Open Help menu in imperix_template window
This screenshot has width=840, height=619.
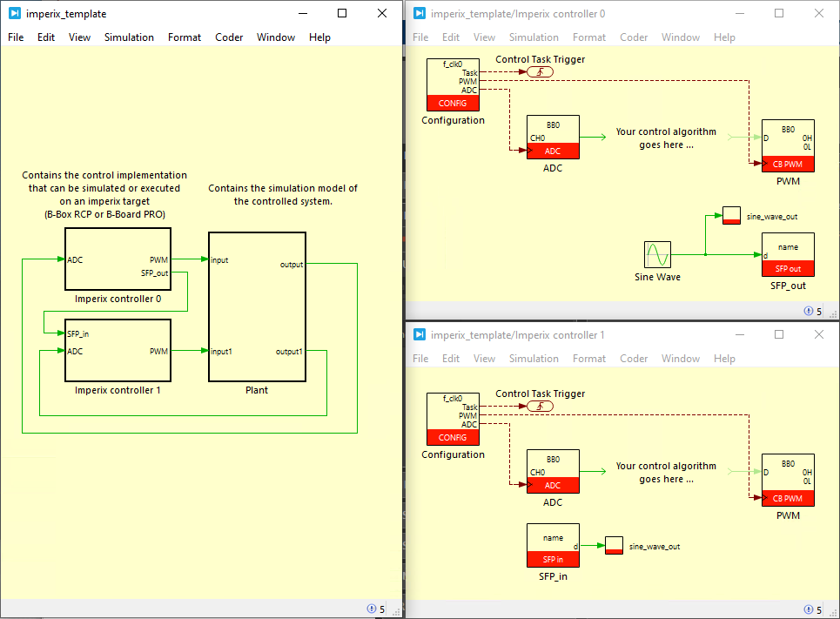click(319, 37)
